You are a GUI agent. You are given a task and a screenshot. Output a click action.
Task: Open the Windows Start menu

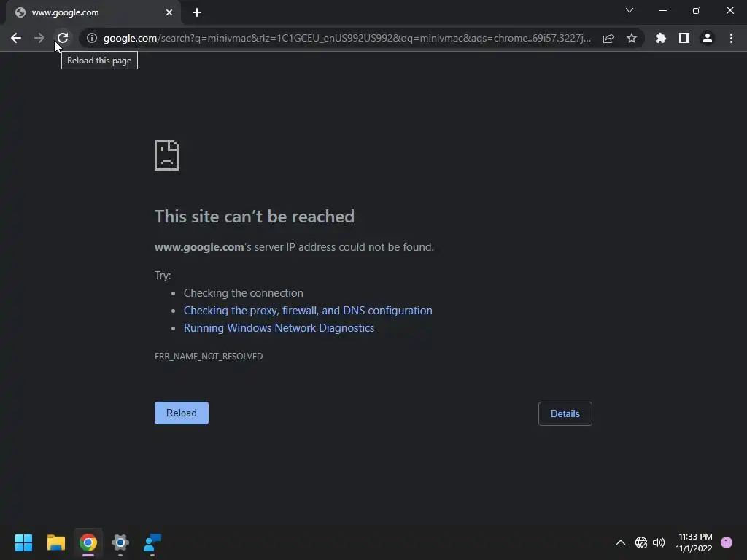pyautogui.click(x=24, y=542)
